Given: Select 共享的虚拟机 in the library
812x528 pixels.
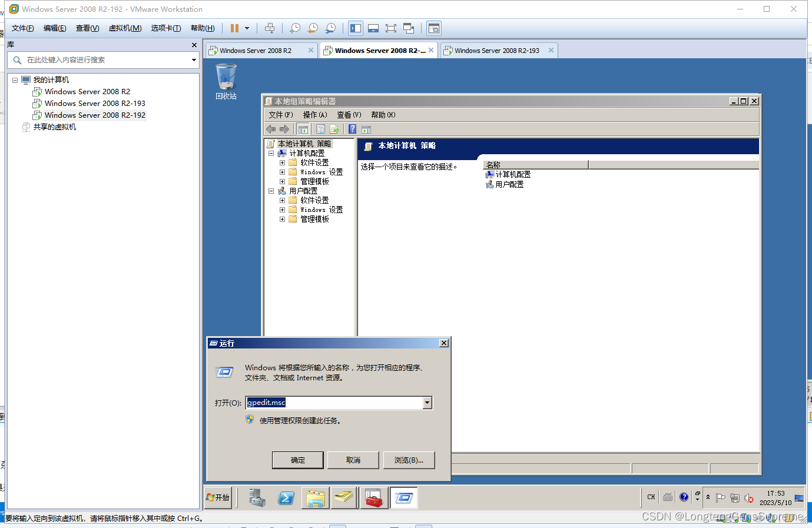Looking at the screenshot, I should coord(55,127).
